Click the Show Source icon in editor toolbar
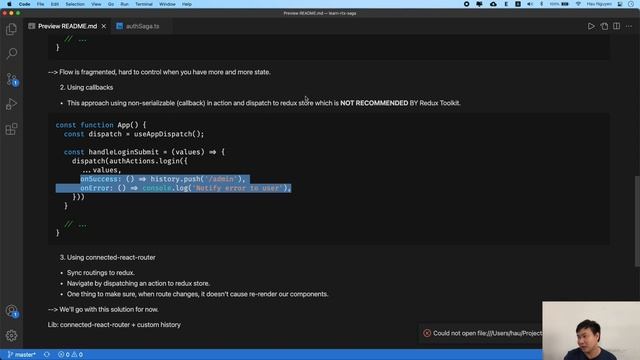This screenshot has height=360, width=640. [604, 26]
